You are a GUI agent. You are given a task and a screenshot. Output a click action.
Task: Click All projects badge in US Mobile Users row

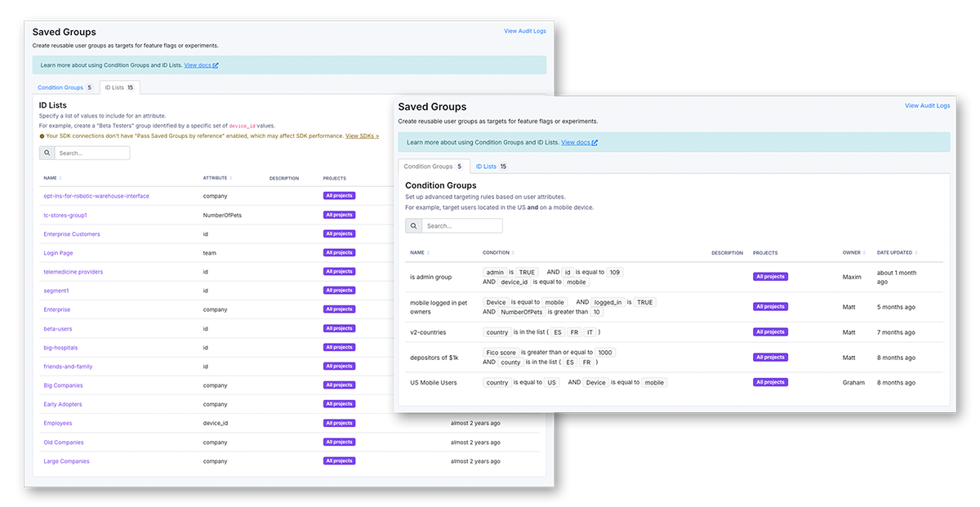[x=770, y=382]
